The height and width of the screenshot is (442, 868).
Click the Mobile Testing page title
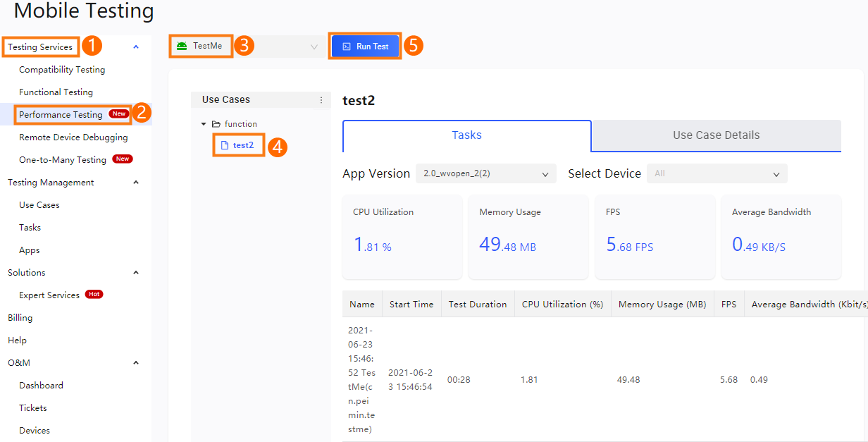point(84,11)
